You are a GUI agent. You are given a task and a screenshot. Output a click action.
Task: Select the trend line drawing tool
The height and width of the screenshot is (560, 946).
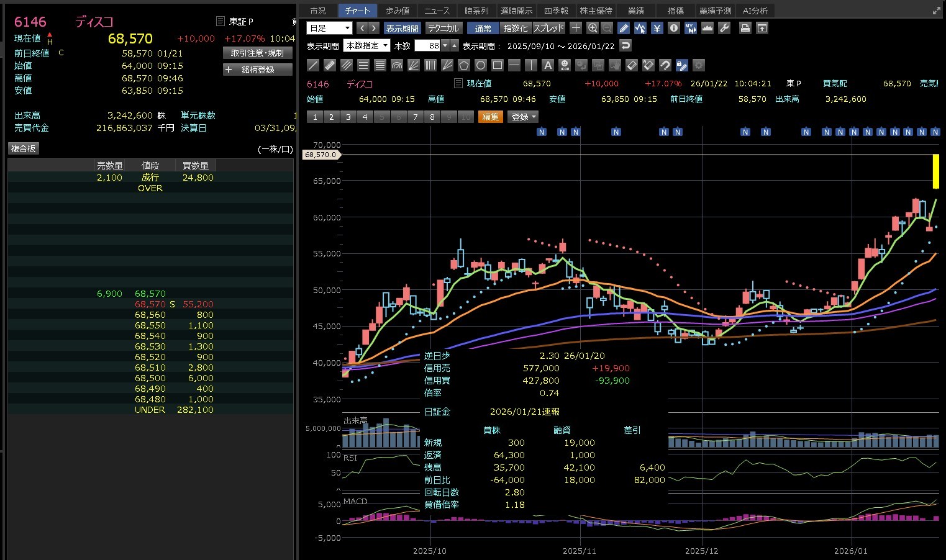[314, 65]
